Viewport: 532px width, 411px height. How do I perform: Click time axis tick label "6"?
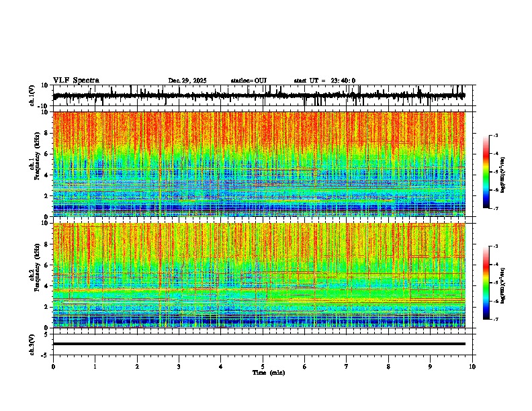pos(305,367)
